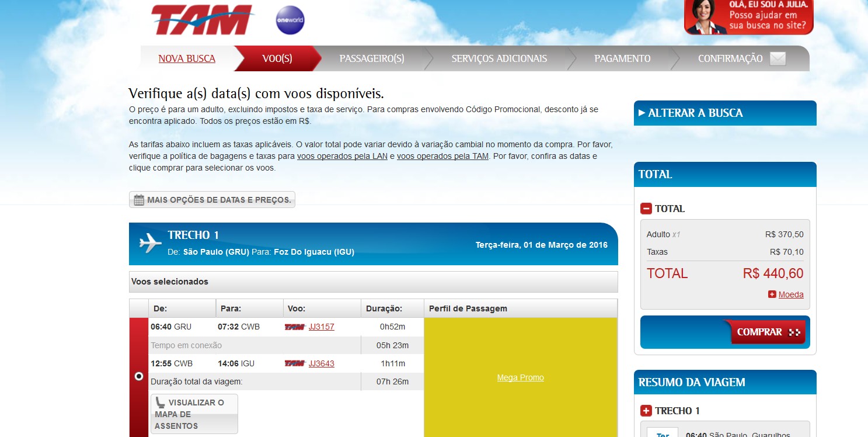Click the Para: column header

point(250,308)
